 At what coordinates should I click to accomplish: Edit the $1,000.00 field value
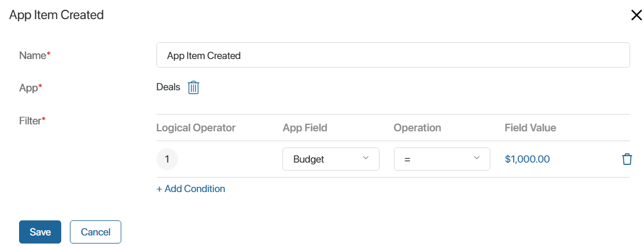[527, 159]
